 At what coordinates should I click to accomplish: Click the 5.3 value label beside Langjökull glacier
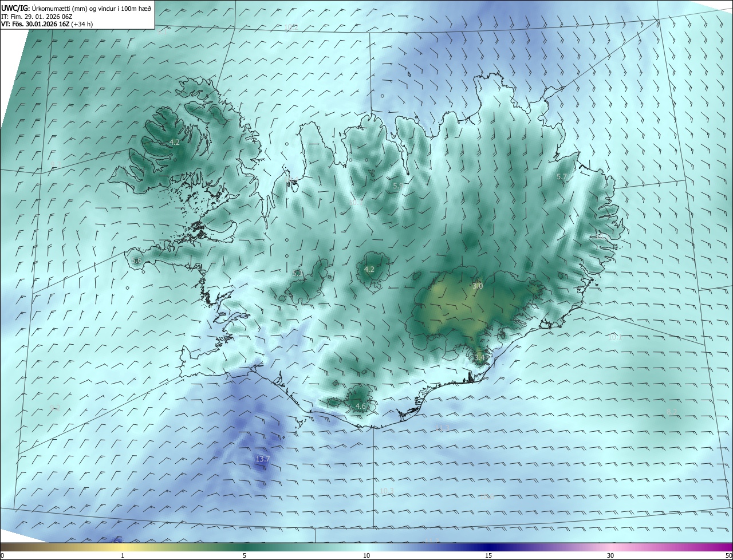[297, 274]
